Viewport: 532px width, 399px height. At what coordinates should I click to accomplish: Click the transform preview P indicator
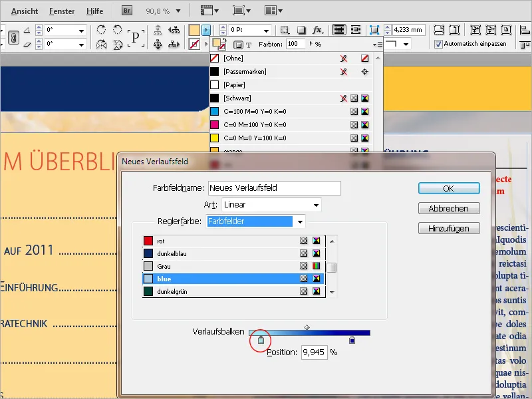[136, 37]
